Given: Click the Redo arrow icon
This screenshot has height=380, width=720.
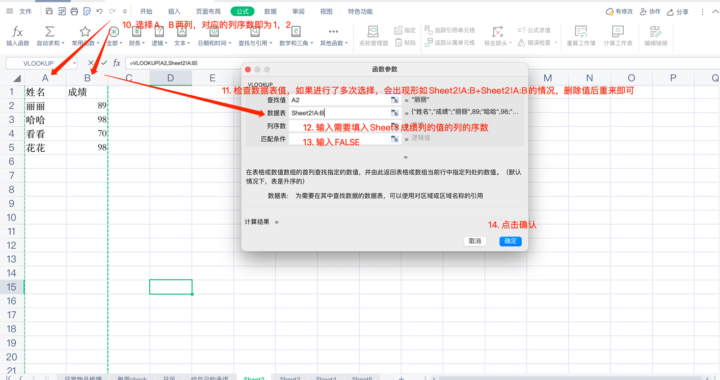Looking at the screenshot, I should coord(112,11).
